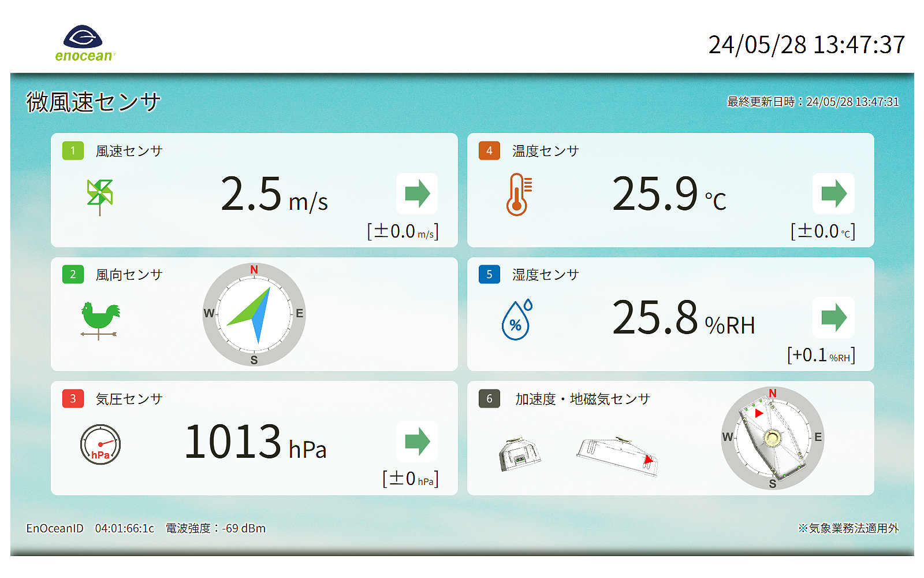Click the small front-view sensor device image
Image resolution: width=924 pixels, height=578 pixels.
coord(519,454)
